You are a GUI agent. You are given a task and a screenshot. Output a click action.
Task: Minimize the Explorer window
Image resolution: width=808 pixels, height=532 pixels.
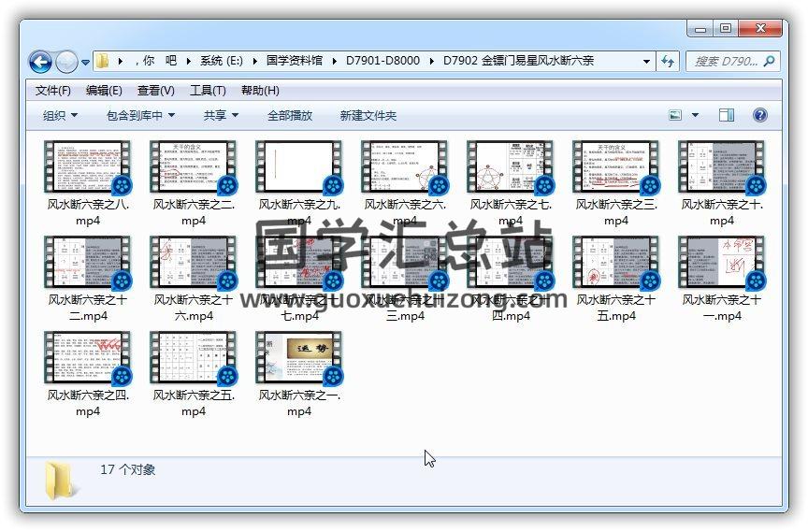(x=700, y=29)
